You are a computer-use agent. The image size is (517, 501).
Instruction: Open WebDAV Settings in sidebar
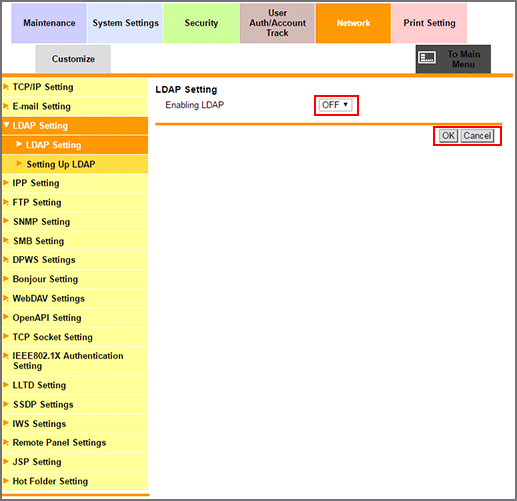(75, 299)
